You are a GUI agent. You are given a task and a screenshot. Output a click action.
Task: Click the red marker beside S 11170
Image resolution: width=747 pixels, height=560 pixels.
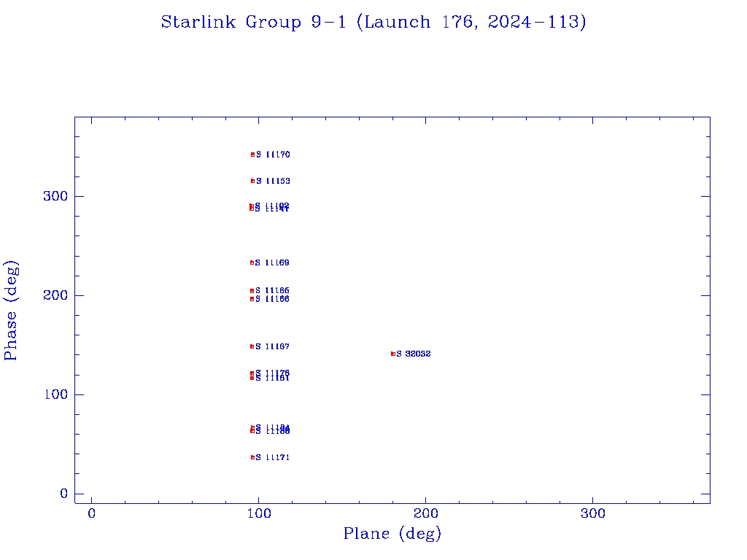253,155
